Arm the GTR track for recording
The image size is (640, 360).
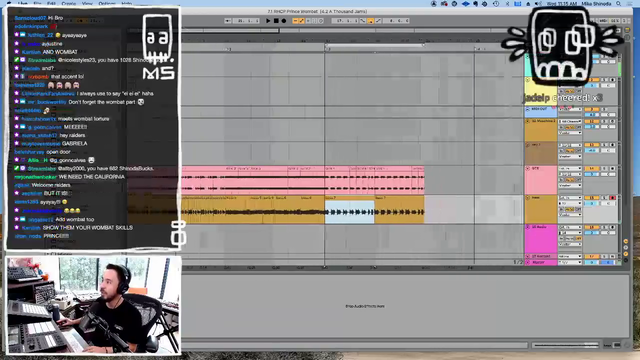(612, 169)
